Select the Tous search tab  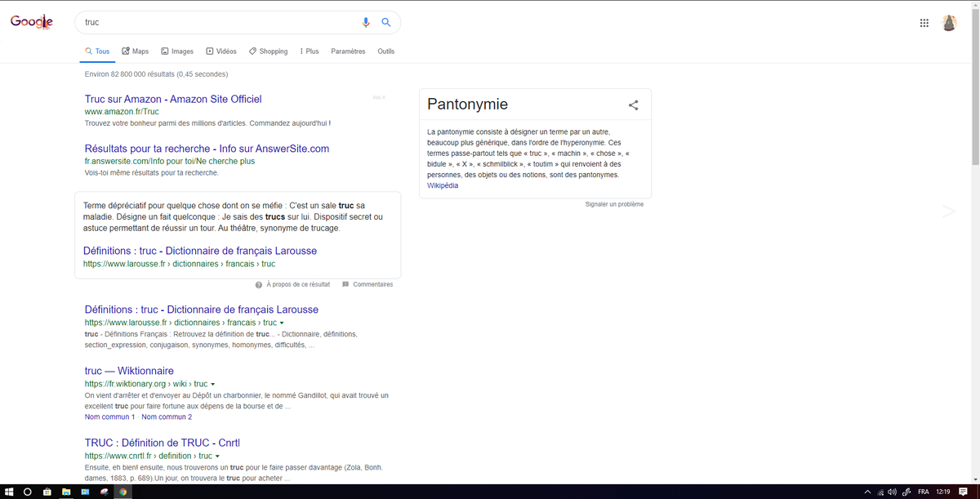[97, 51]
